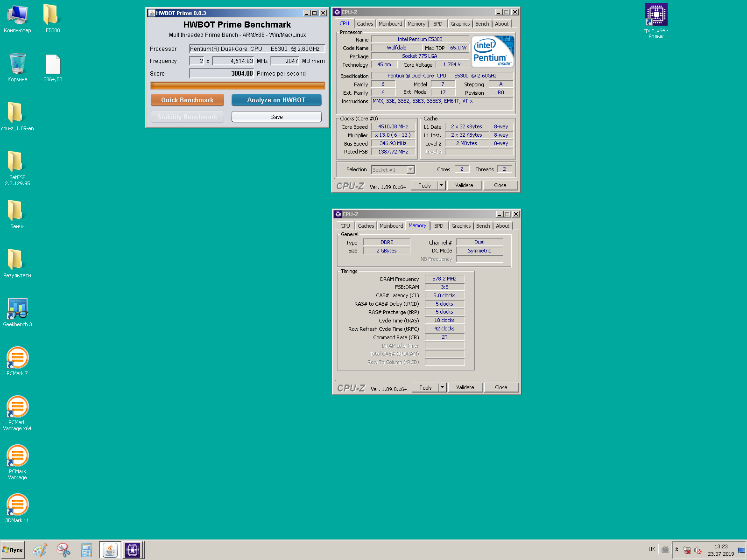Click the Processor field in HWBOT Prime
The height and width of the screenshot is (560, 747).
[x=257, y=49]
